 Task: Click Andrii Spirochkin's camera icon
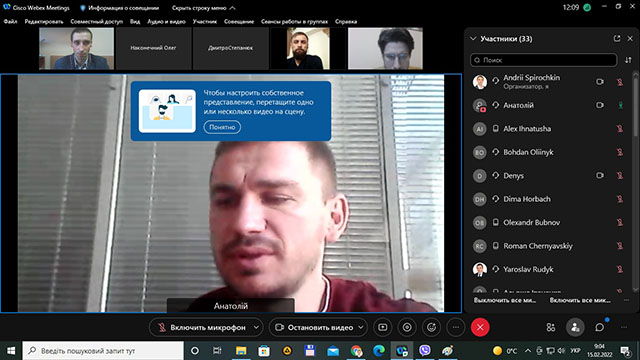[600, 82]
